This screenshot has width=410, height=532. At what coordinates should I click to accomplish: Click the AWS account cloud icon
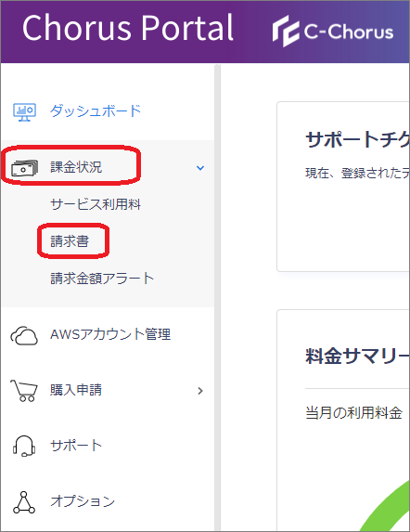click(x=24, y=335)
